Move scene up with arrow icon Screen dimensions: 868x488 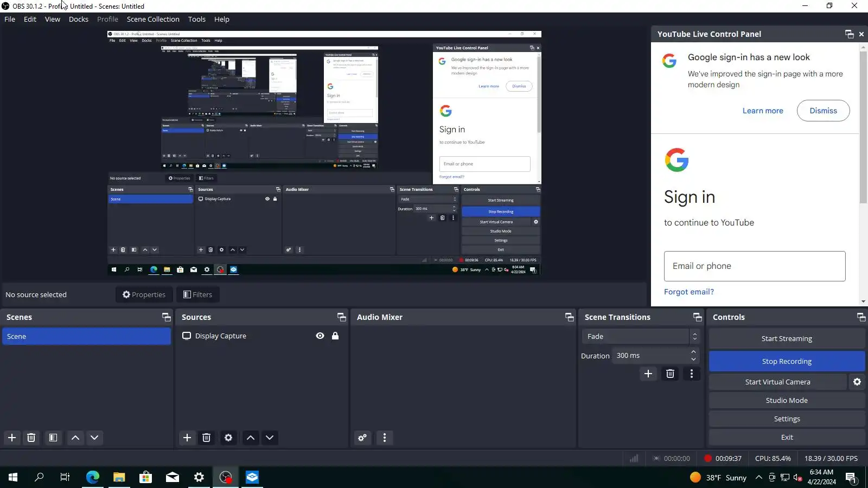click(75, 438)
